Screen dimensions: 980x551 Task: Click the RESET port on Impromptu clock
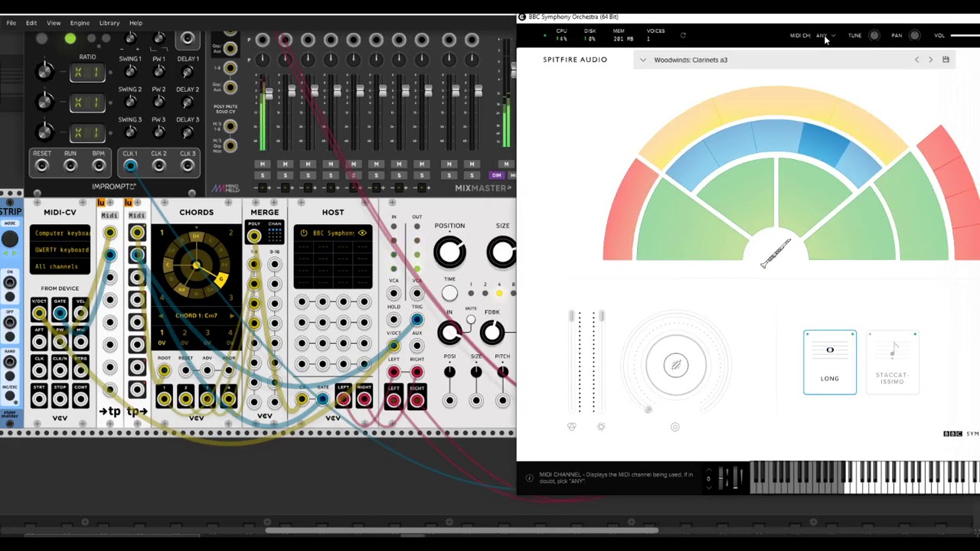pos(42,166)
